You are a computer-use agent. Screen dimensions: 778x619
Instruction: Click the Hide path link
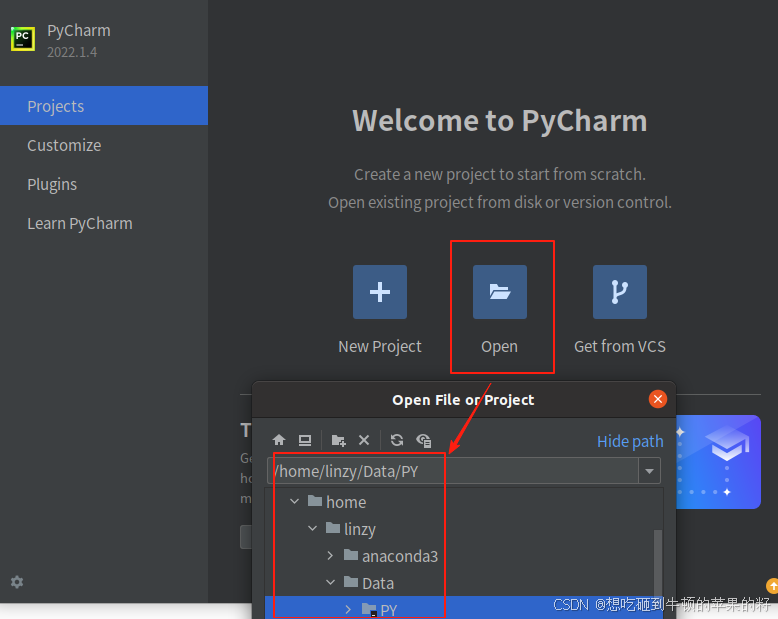(x=630, y=441)
